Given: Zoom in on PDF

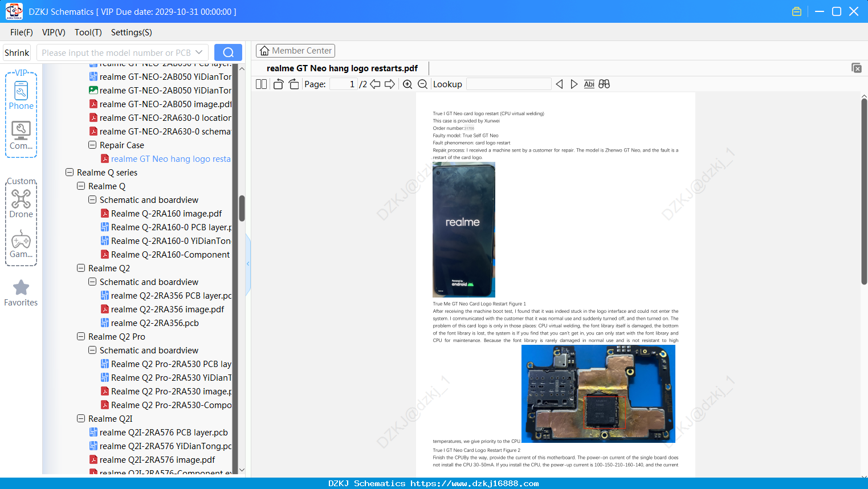Looking at the screenshot, I should click(x=407, y=84).
